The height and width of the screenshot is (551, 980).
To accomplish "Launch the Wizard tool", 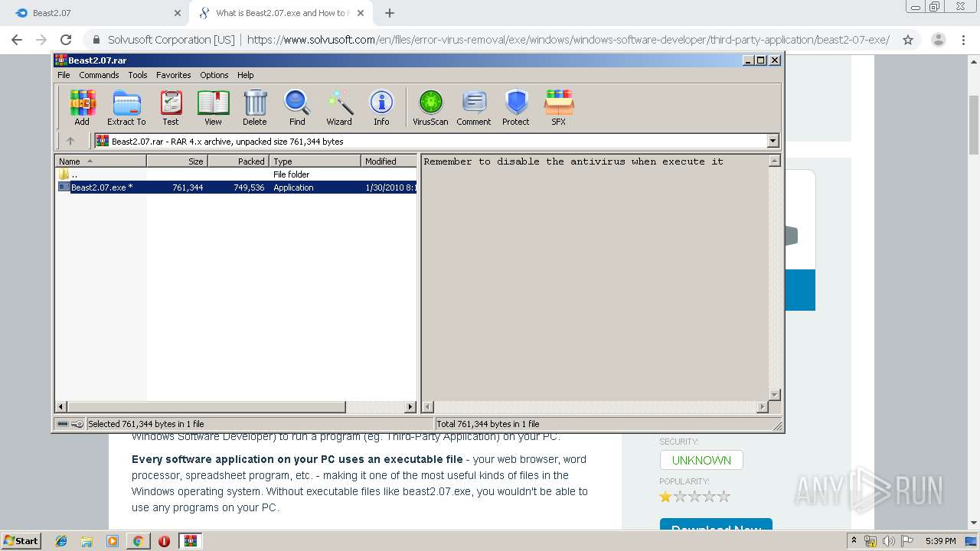I will (339, 107).
